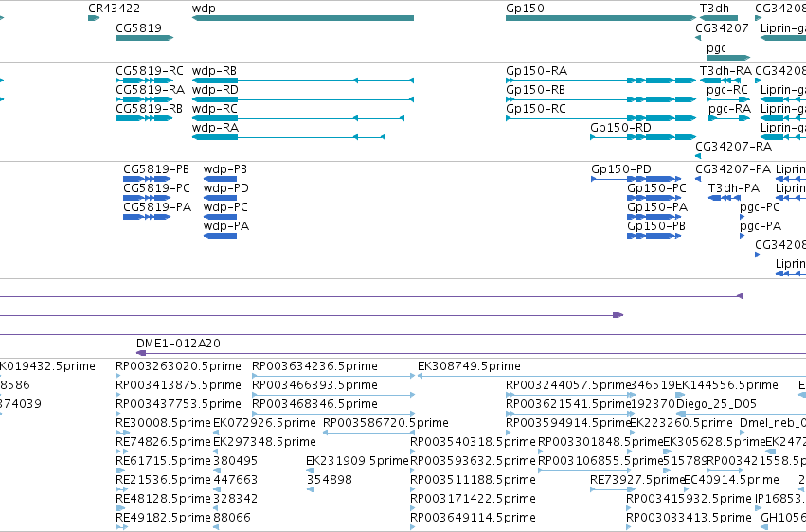The width and height of the screenshot is (806, 532).
Task: Click transcript CG5819-RC label
Action: [149, 70]
